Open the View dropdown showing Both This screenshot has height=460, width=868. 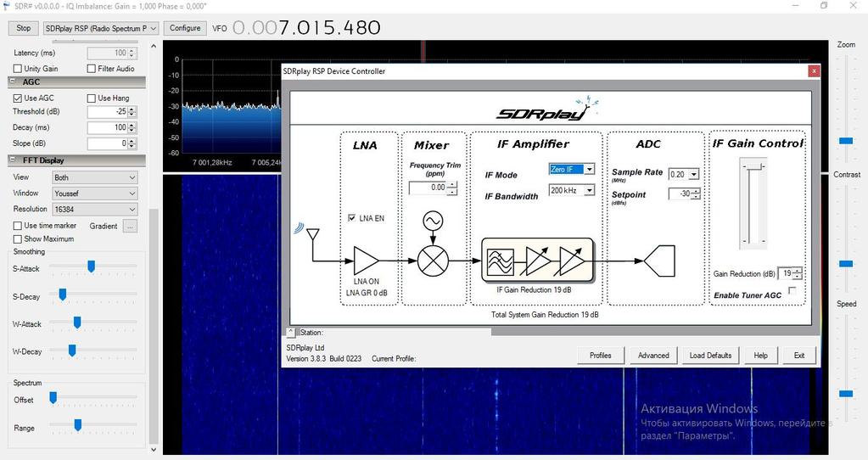point(95,177)
